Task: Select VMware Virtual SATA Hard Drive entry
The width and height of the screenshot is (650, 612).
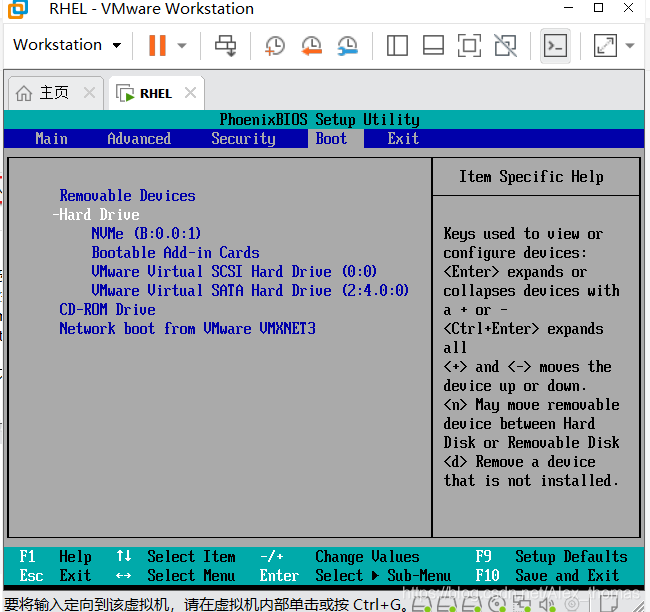Action: 250,290
